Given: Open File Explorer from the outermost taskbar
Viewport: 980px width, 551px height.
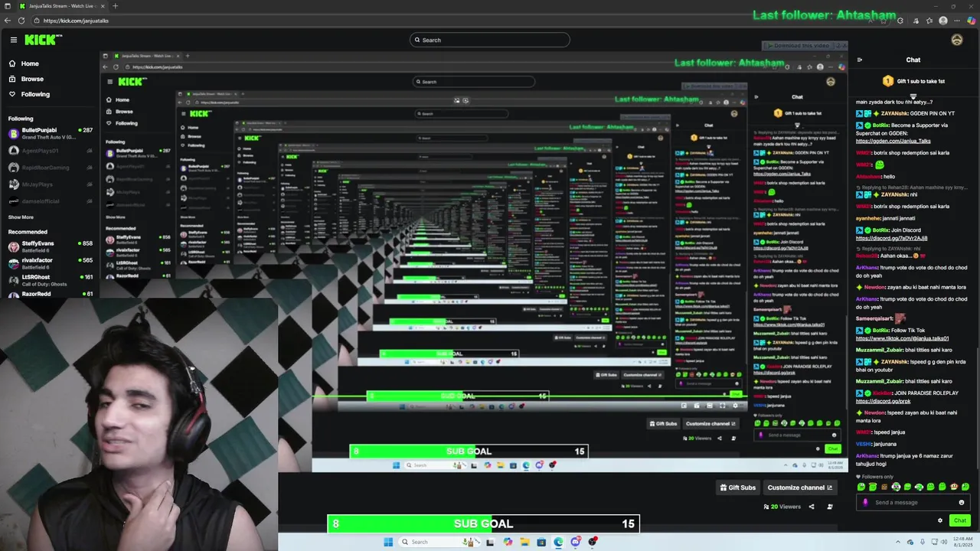Looking at the screenshot, I should click(524, 542).
